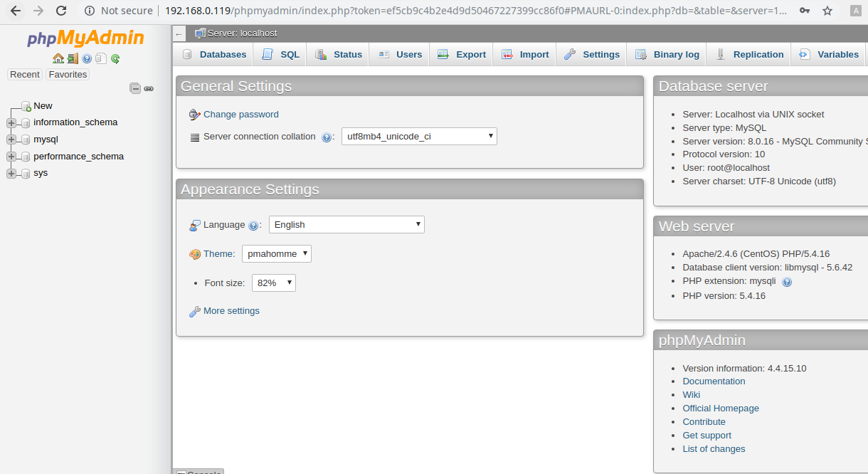The width and height of the screenshot is (868, 474).
Task: Expand the sys database node
Action: pos(11,173)
